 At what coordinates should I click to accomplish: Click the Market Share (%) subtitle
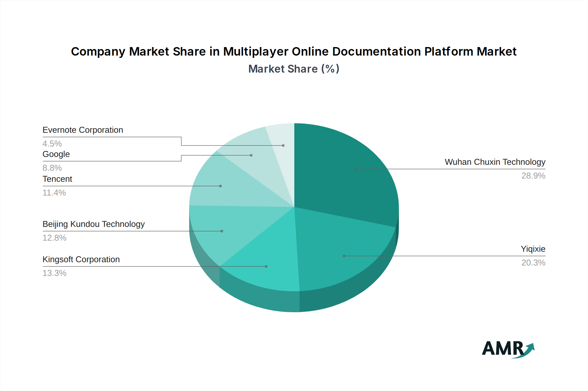click(294, 69)
